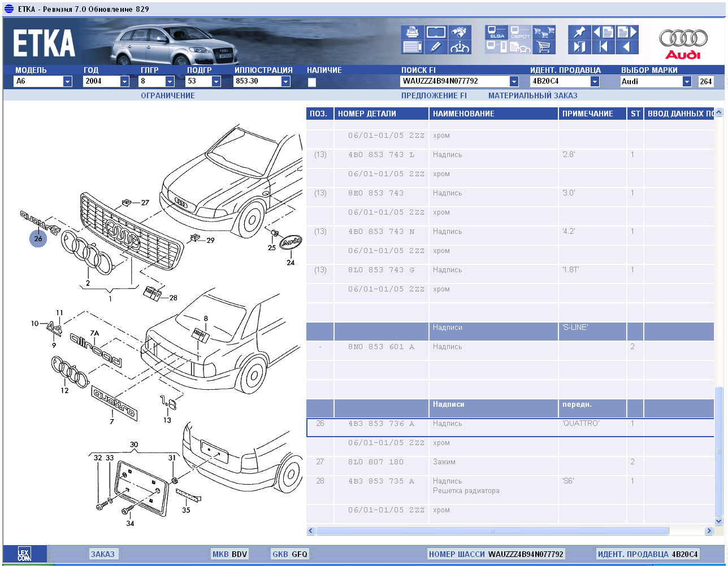Open the Ограничение menu item
The width and height of the screenshot is (728, 566).
(x=167, y=95)
